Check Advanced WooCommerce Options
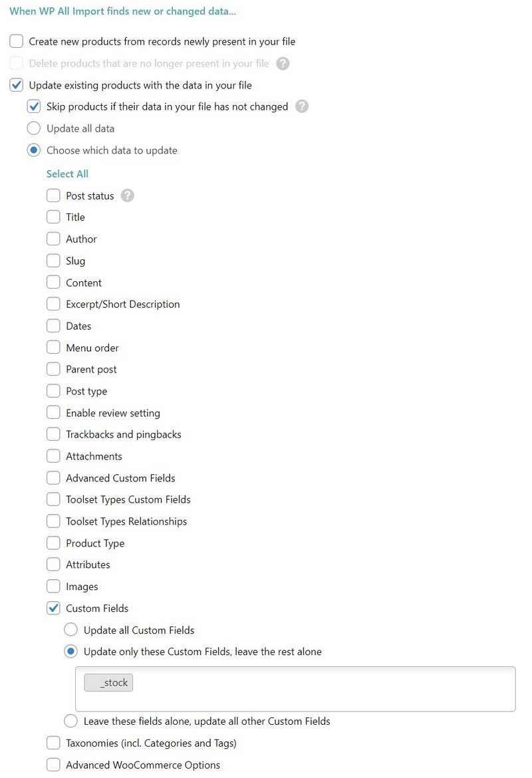 pyautogui.click(x=53, y=765)
